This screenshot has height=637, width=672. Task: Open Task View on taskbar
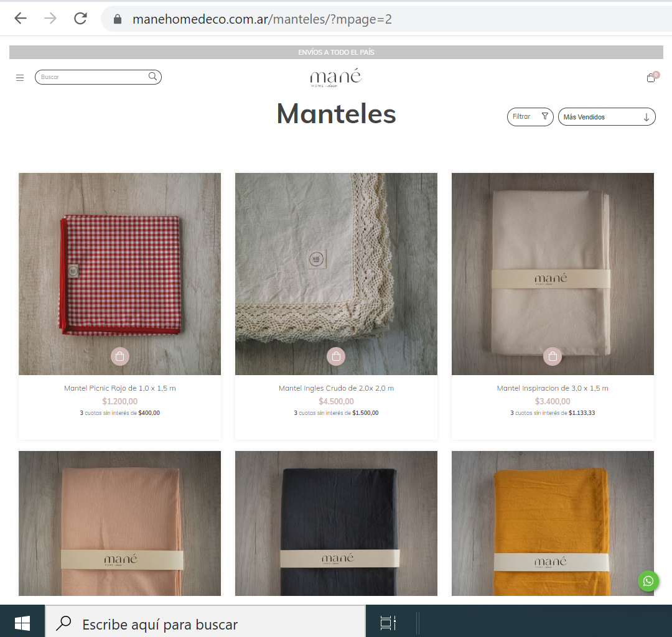click(388, 623)
